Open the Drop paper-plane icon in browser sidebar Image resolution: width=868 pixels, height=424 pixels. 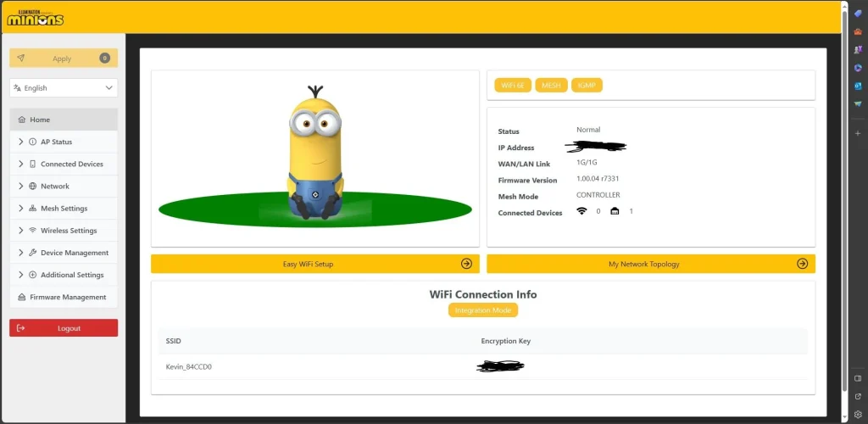click(858, 103)
